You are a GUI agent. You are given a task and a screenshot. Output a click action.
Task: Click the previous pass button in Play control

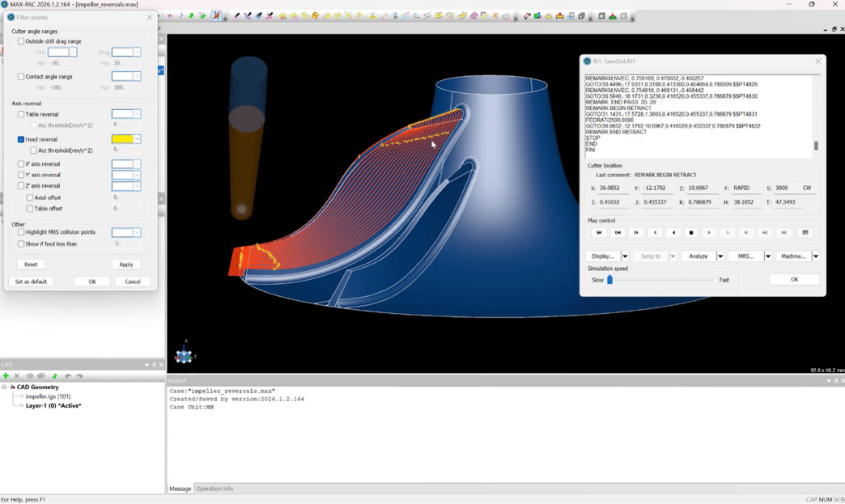pyautogui.click(x=636, y=233)
